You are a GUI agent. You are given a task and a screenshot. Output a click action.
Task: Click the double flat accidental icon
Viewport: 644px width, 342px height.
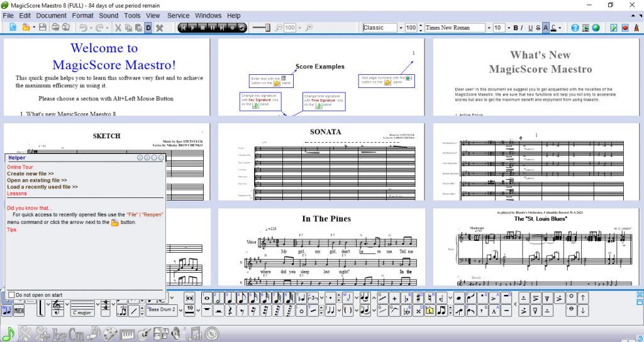point(406,311)
